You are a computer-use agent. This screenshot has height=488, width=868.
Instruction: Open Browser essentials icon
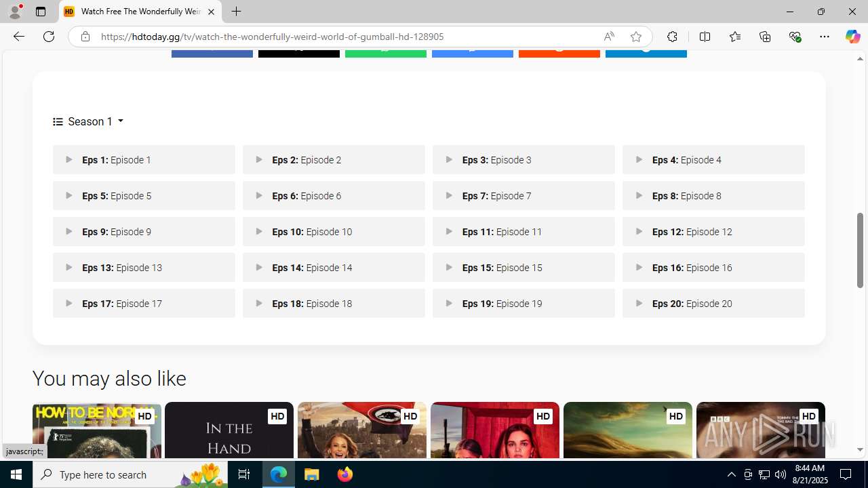[x=795, y=37]
